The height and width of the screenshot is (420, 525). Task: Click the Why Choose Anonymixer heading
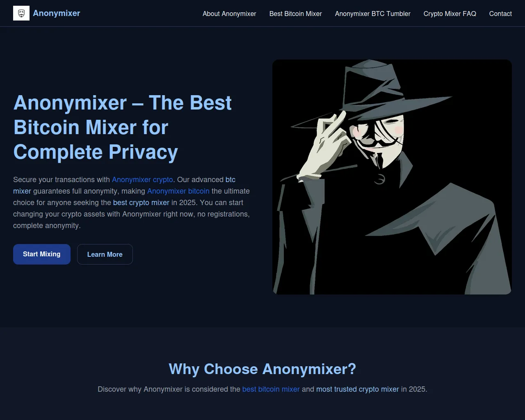pyautogui.click(x=262, y=369)
